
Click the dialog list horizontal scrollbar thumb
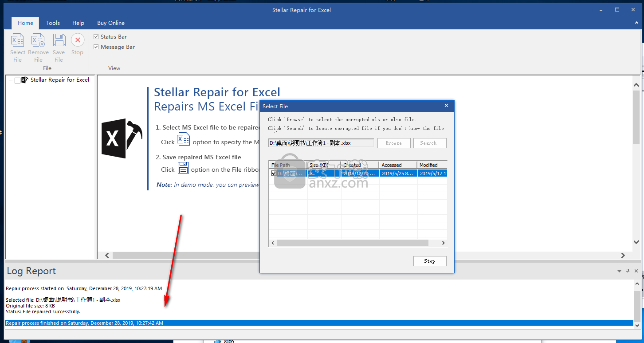353,243
